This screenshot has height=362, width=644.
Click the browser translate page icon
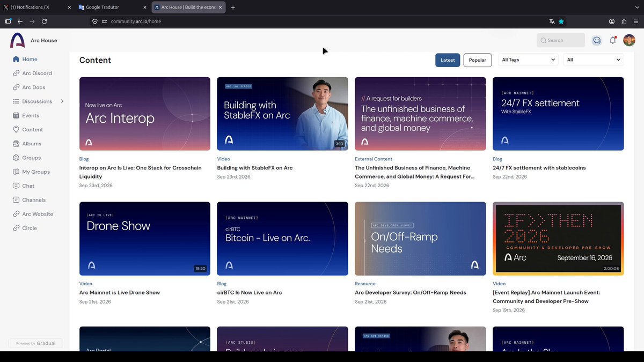click(552, 21)
